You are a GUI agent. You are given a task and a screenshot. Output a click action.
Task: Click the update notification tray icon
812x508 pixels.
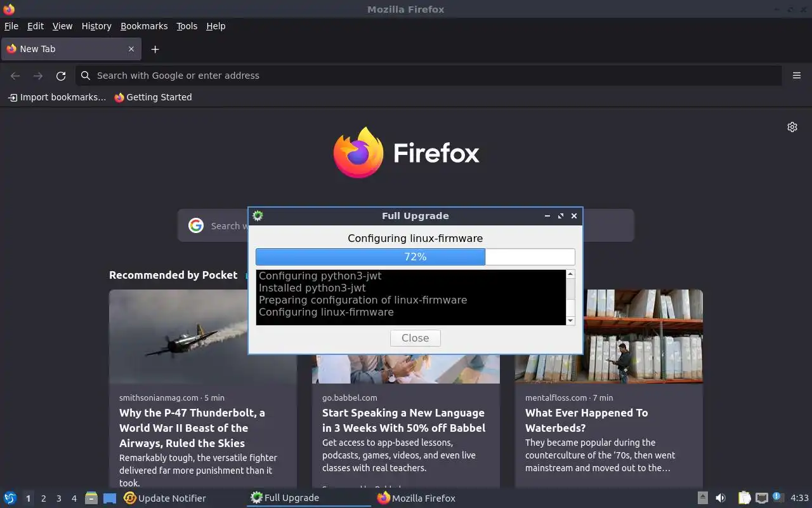click(x=778, y=498)
